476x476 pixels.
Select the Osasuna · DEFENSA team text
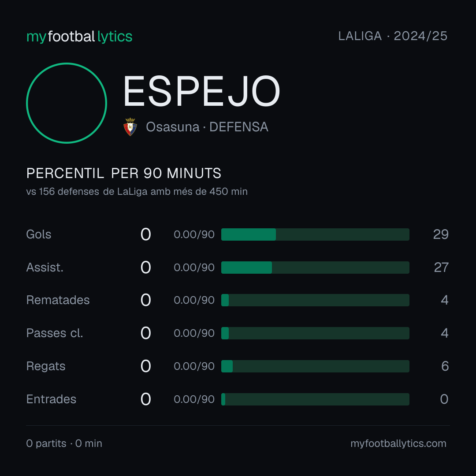point(207,127)
